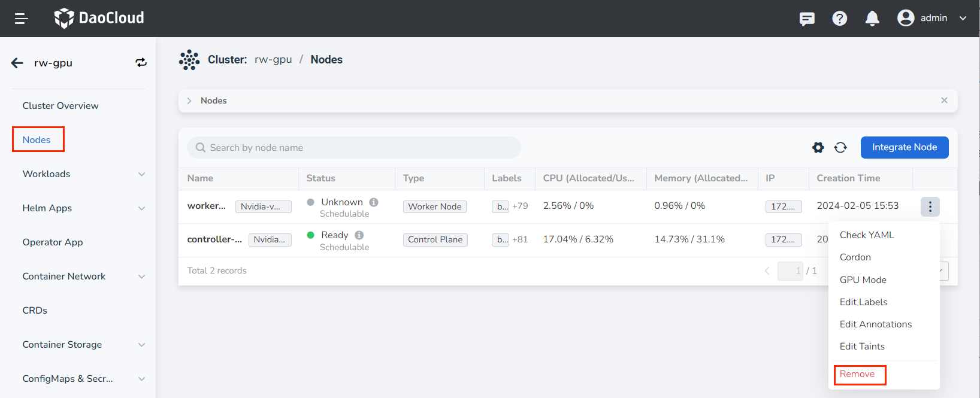Select Remove from the context menu
980x398 pixels.
(857, 374)
